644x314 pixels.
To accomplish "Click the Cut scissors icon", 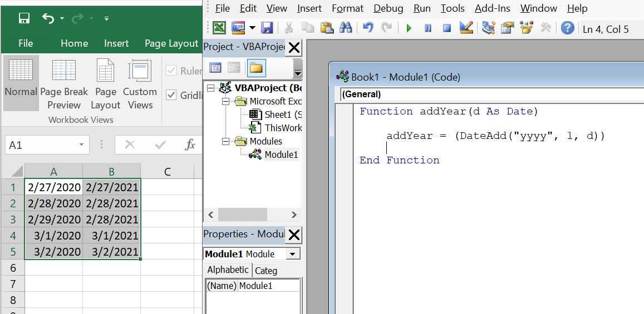I will [x=288, y=28].
